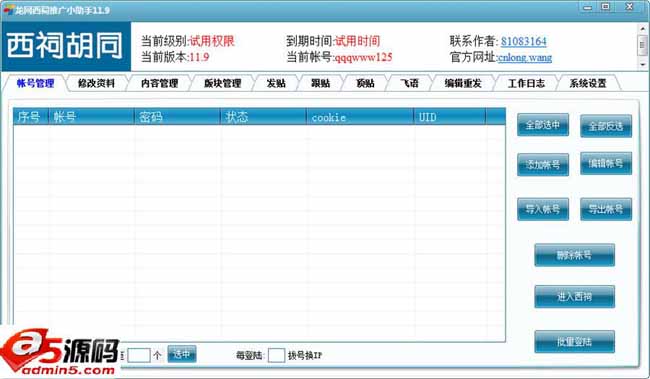Go to the 发贴 tab
The image size is (650, 379).
click(276, 83)
